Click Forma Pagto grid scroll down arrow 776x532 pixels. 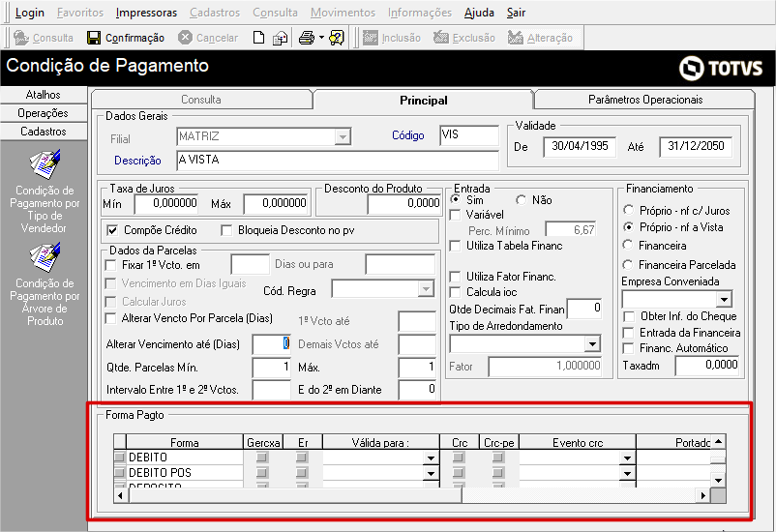(718, 480)
